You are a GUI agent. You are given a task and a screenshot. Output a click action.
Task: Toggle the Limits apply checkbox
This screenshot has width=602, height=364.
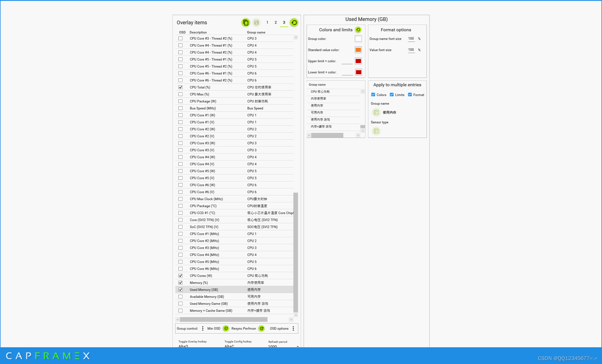pos(392,95)
